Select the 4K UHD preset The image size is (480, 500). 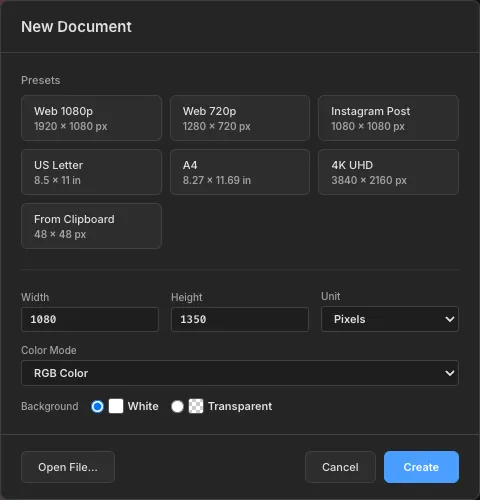coord(388,172)
